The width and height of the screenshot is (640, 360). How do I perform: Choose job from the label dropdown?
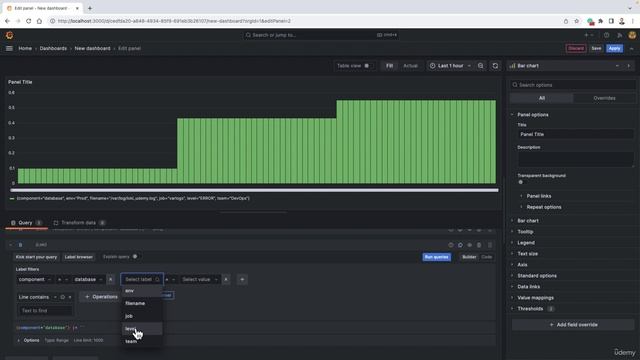[x=142, y=316]
